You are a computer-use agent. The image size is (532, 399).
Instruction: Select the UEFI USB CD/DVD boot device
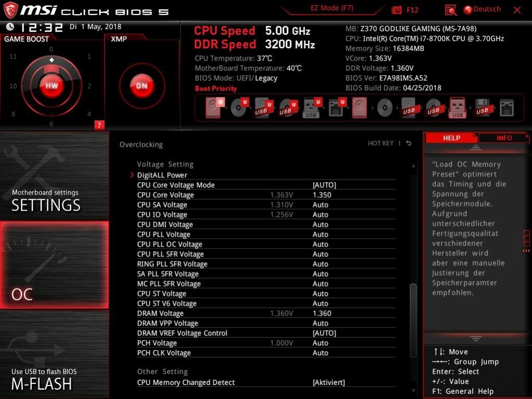(x=288, y=108)
